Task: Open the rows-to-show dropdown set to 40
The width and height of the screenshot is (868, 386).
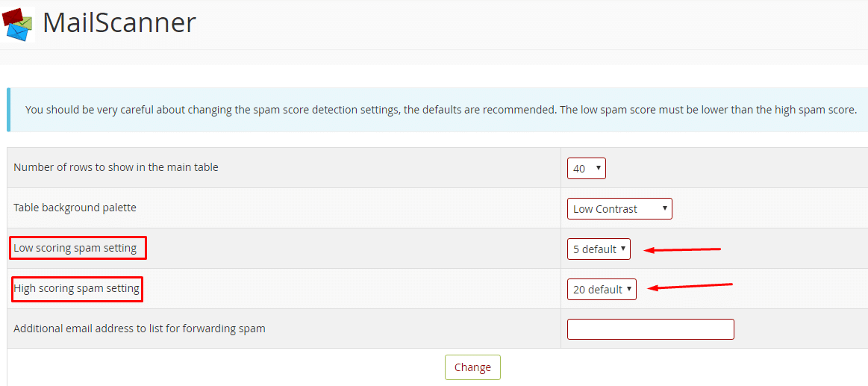Action: [x=586, y=169]
